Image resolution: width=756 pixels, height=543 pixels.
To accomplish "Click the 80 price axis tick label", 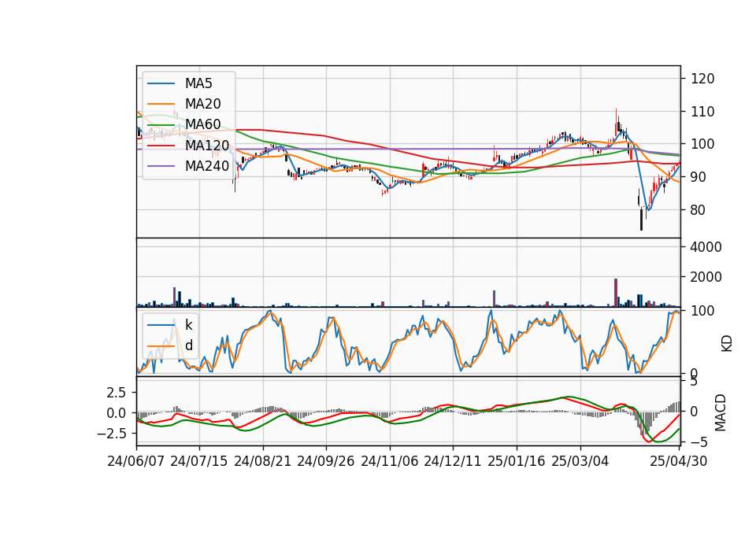I will [x=699, y=209].
